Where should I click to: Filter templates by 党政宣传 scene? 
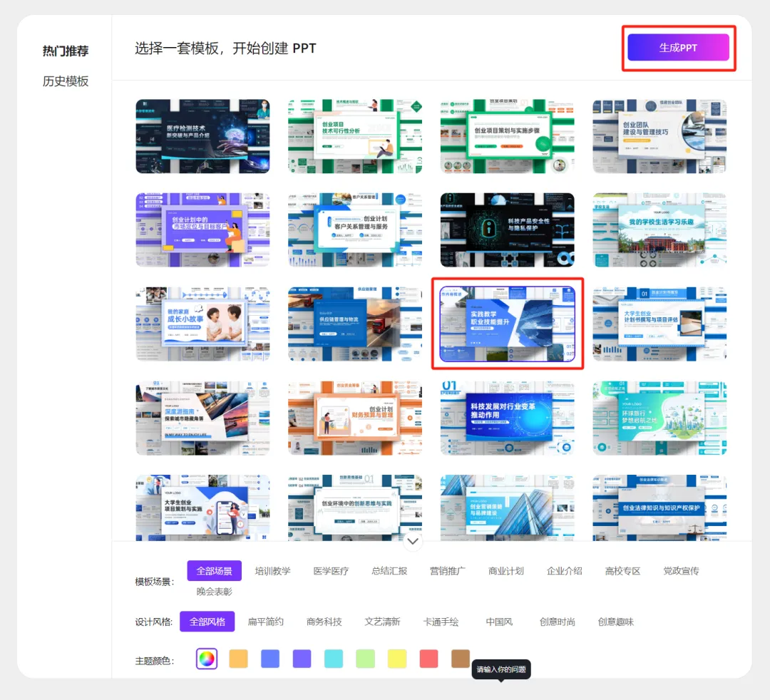(x=681, y=571)
